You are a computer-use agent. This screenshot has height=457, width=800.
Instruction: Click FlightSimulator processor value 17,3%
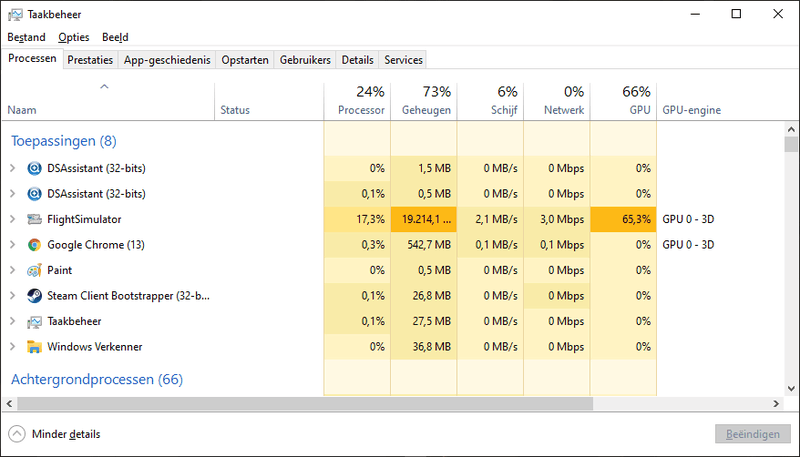click(370, 219)
